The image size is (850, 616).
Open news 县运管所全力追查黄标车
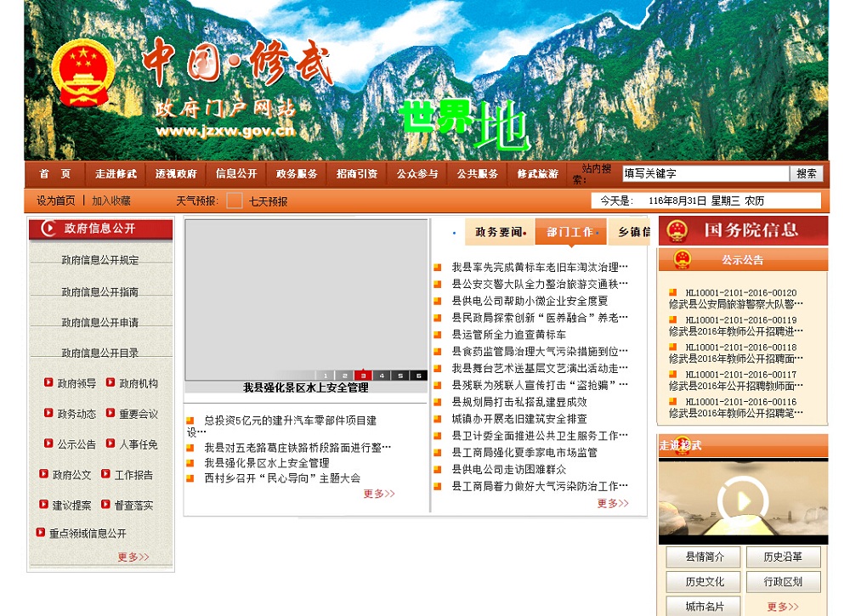[x=509, y=334]
